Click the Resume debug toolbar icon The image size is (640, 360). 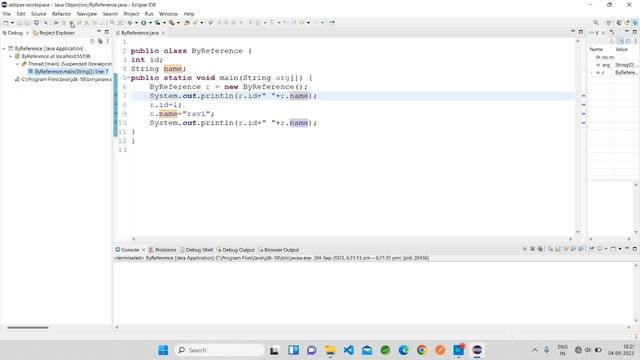coord(57,23)
